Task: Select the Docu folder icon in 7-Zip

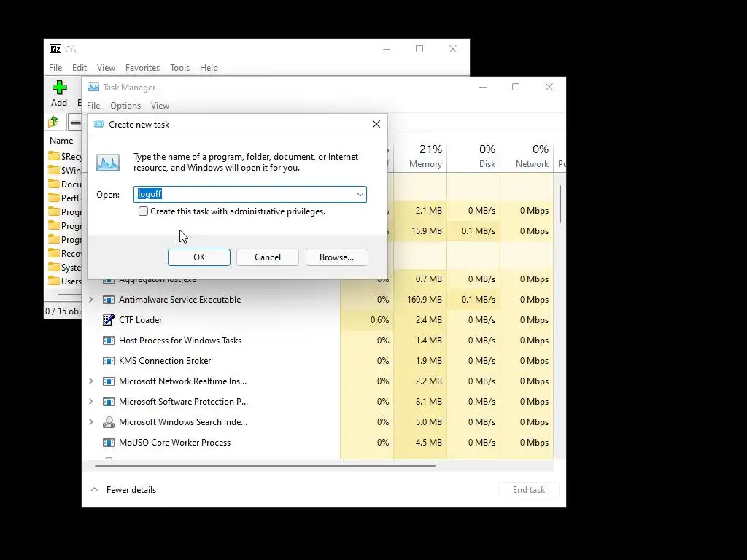Action: pos(54,184)
